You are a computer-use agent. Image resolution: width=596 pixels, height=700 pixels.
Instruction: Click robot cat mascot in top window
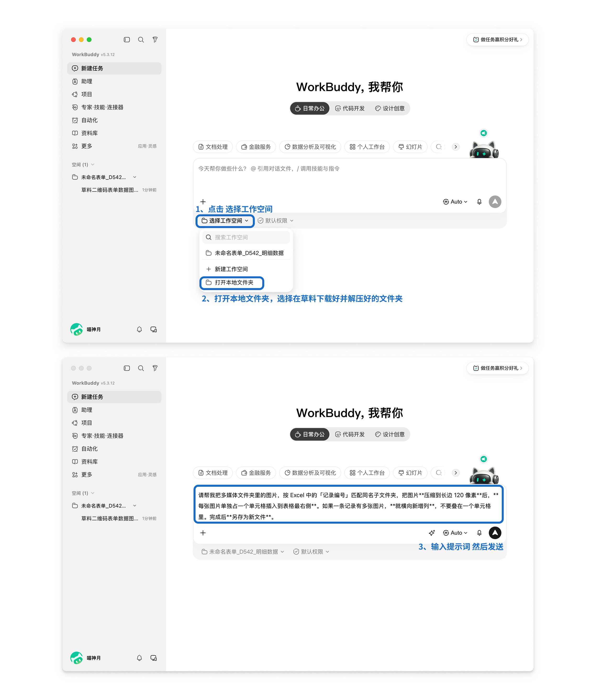pos(484,149)
